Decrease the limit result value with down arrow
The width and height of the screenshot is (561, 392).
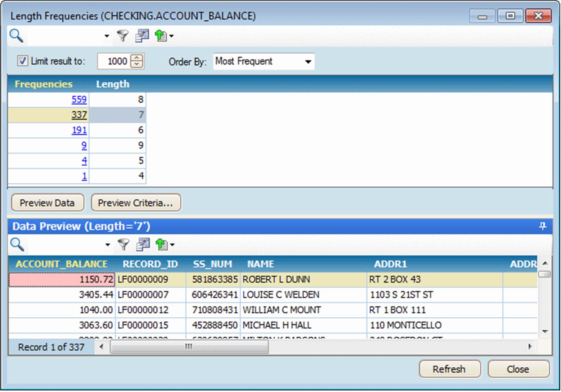click(x=137, y=65)
